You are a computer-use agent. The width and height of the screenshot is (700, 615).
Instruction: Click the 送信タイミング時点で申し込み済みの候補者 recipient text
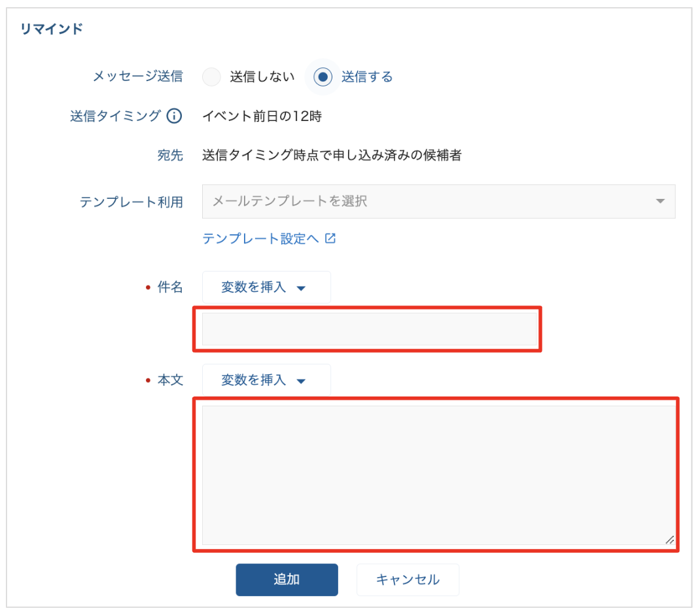tap(332, 156)
